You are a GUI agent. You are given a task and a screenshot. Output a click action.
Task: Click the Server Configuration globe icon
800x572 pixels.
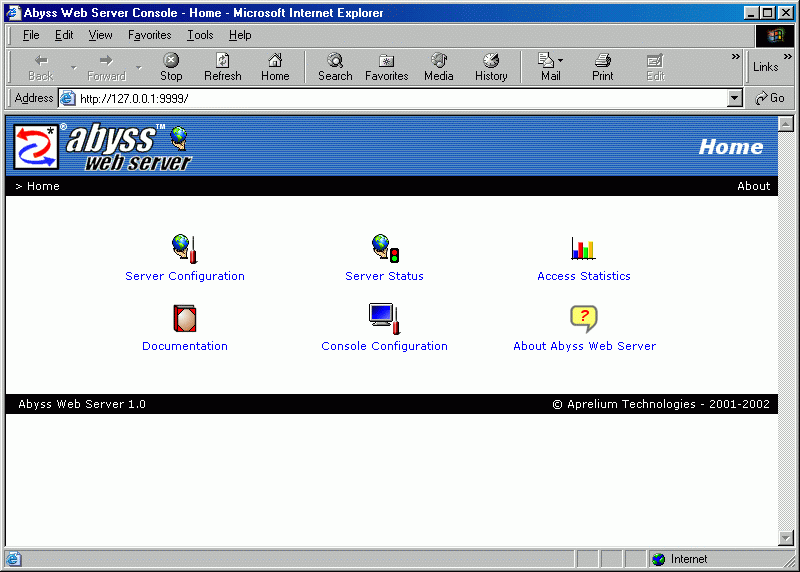pos(185,248)
